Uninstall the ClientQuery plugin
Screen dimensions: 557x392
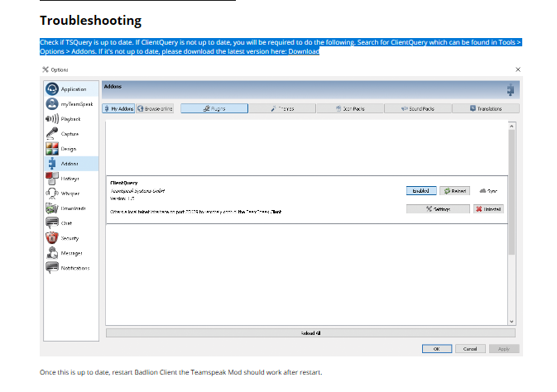coord(488,209)
